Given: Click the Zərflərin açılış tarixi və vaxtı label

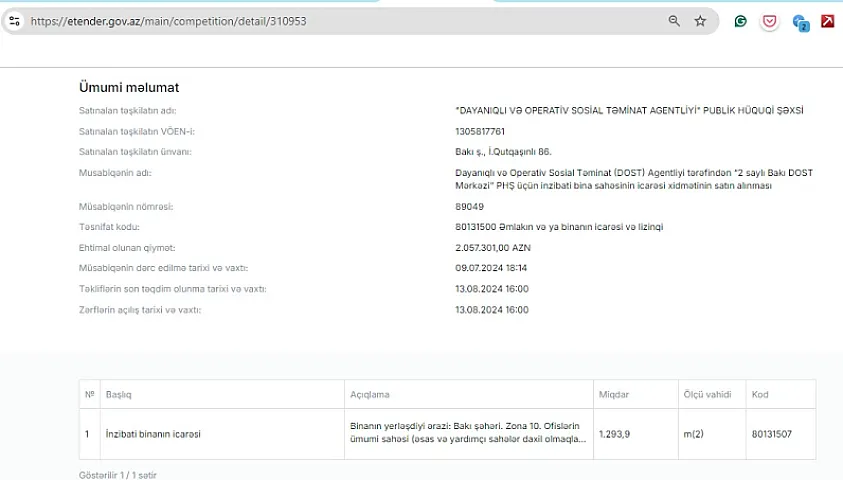Looking at the screenshot, I should point(140,310).
